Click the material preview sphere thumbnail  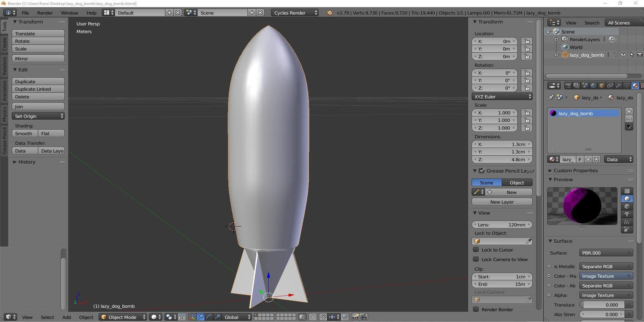pos(582,206)
